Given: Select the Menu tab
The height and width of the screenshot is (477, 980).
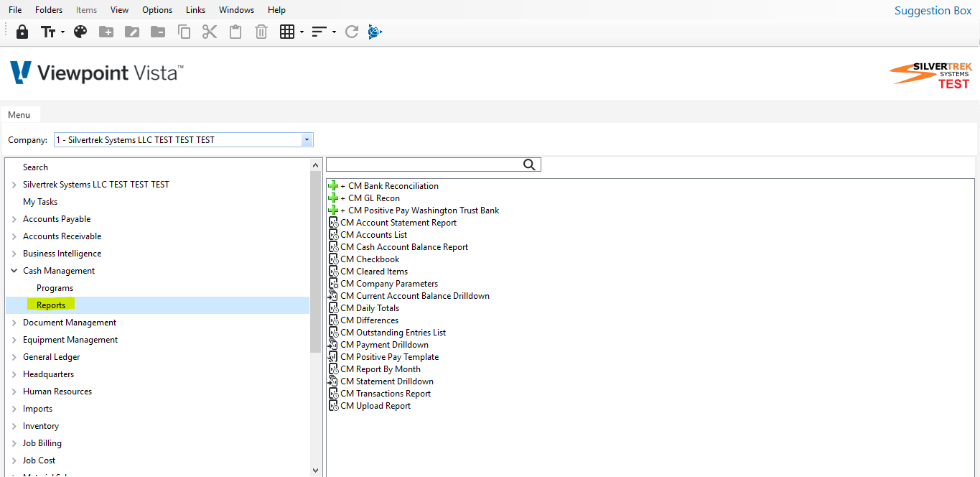Looking at the screenshot, I should [x=19, y=115].
